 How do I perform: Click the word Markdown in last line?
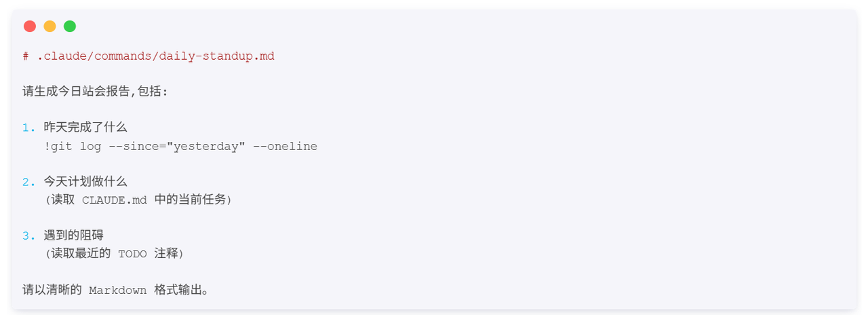coord(117,291)
